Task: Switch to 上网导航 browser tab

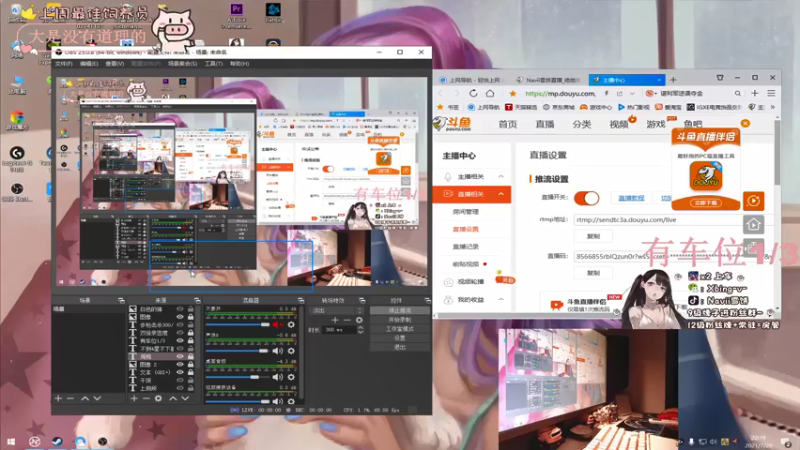Action: click(471, 80)
